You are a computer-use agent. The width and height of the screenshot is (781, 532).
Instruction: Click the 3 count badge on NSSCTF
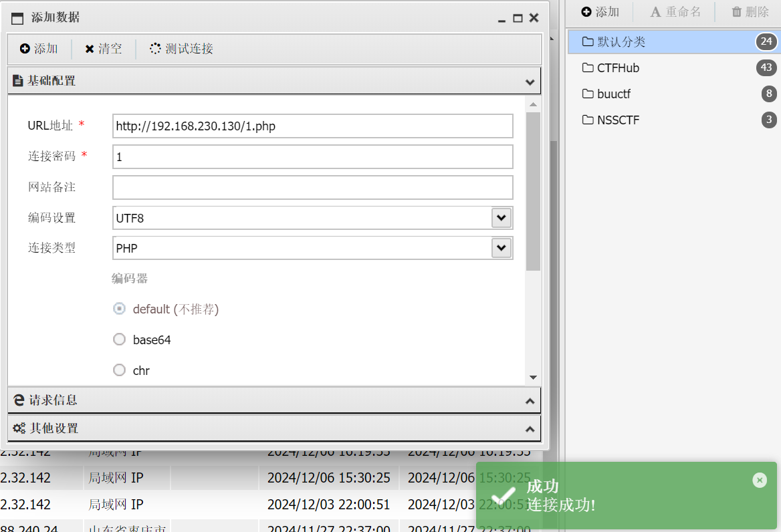pos(769,120)
